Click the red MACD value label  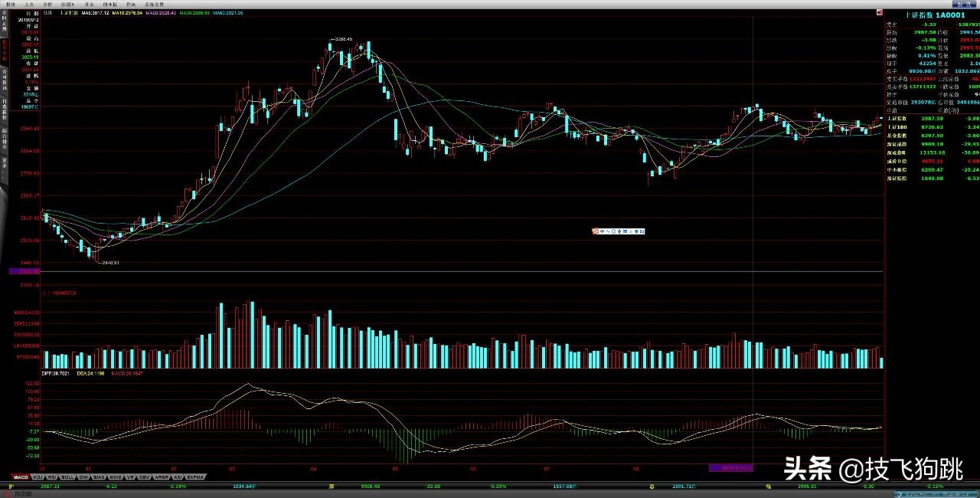pos(127,374)
